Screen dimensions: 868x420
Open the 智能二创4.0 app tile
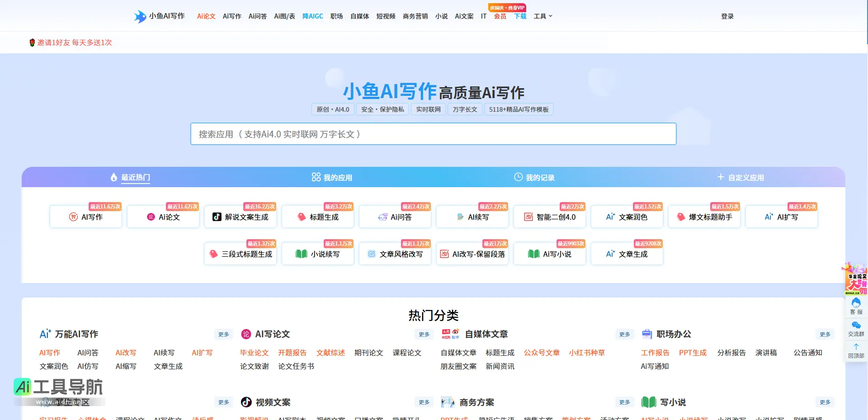[550, 217]
